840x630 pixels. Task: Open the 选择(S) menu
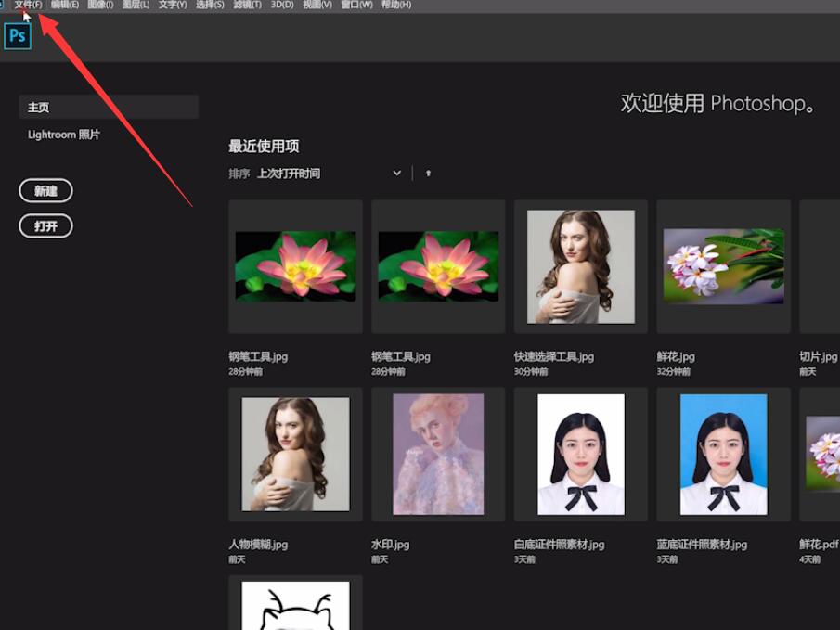click(x=210, y=5)
